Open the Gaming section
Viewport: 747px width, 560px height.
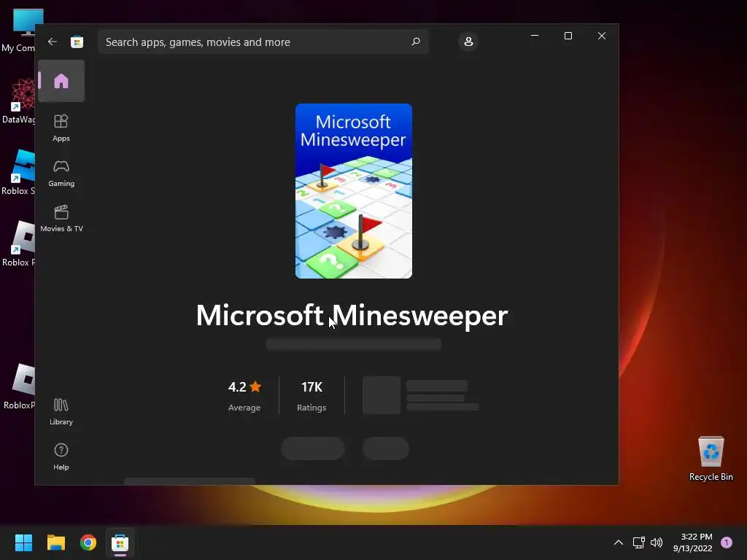click(61, 174)
